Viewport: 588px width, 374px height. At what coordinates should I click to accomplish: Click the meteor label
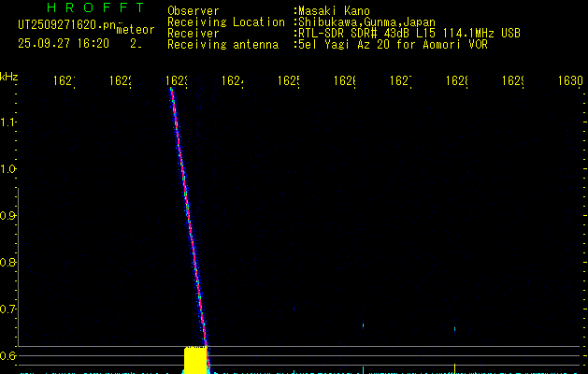136,30
